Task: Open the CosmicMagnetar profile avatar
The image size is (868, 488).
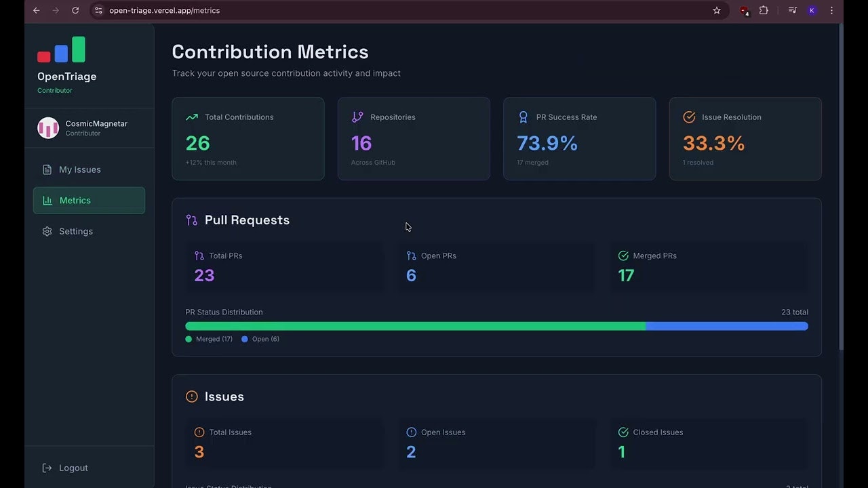Action: click(48, 128)
